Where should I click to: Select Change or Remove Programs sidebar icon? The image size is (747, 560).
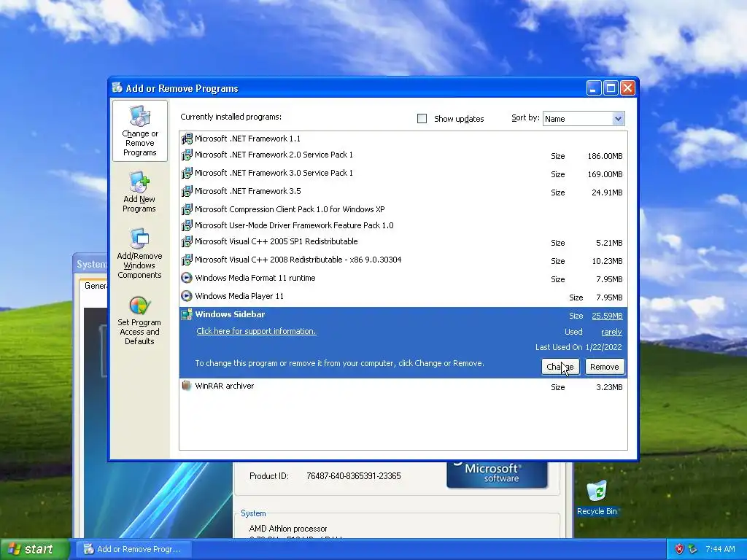[139, 131]
